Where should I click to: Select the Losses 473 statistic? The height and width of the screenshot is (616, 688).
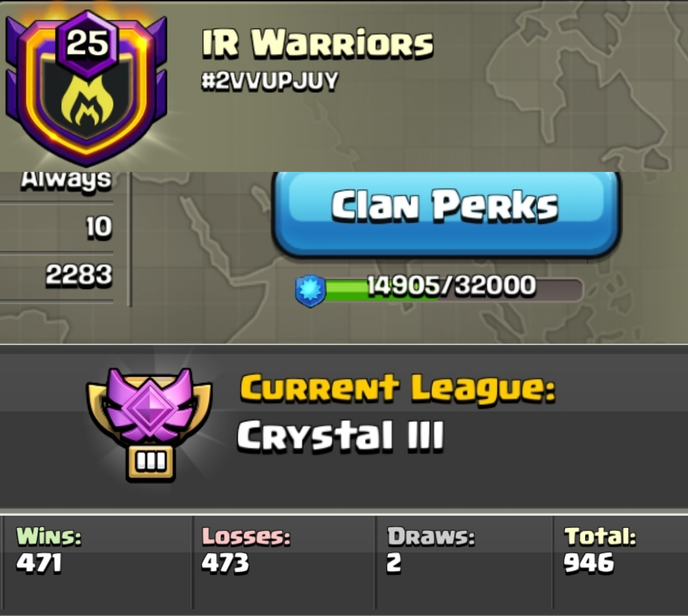(x=246, y=550)
